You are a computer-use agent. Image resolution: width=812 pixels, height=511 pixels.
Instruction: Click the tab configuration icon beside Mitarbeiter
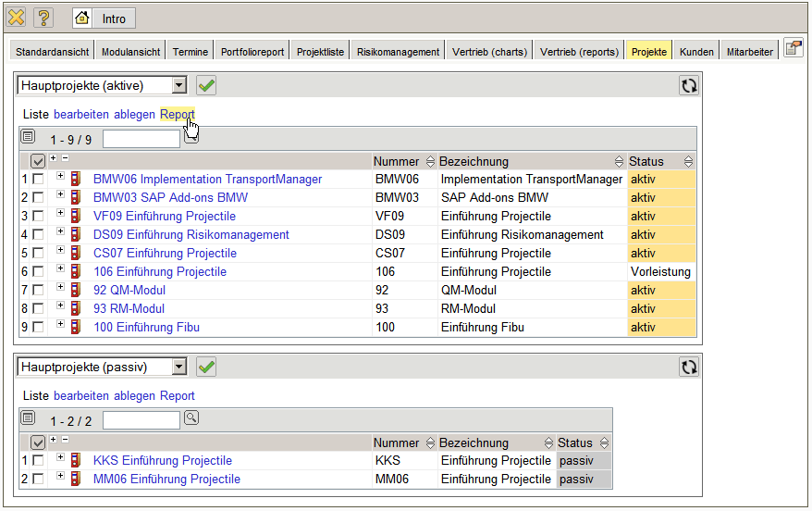[x=793, y=49]
